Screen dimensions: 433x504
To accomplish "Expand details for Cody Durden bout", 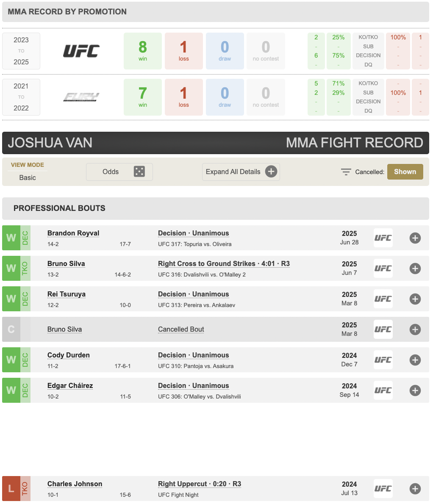I will coord(415,360).
